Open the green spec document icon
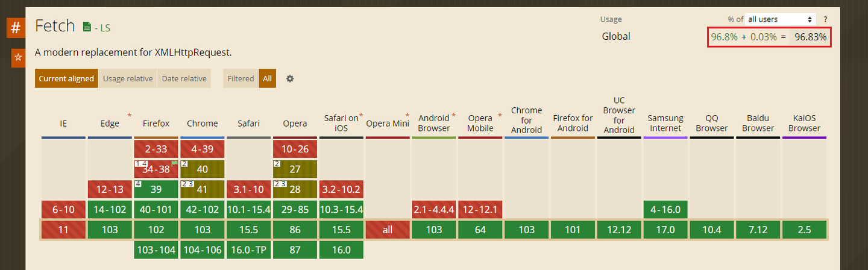 tap(87, 27)
